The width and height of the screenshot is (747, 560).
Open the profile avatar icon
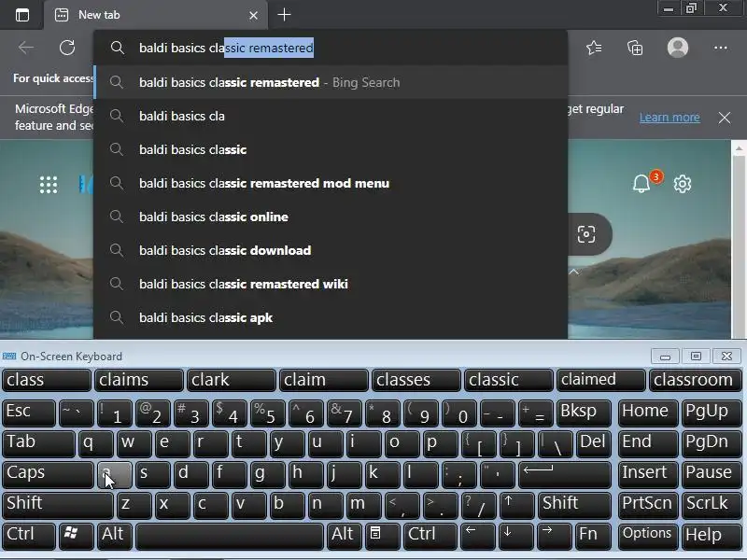tap(678, 48)
